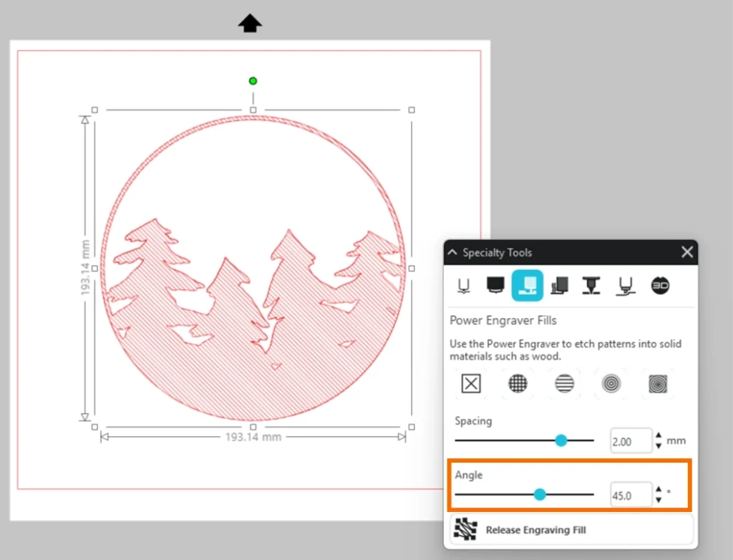
Task: Click Release Engraving Fill button
Action: click(x=571, y=530)
